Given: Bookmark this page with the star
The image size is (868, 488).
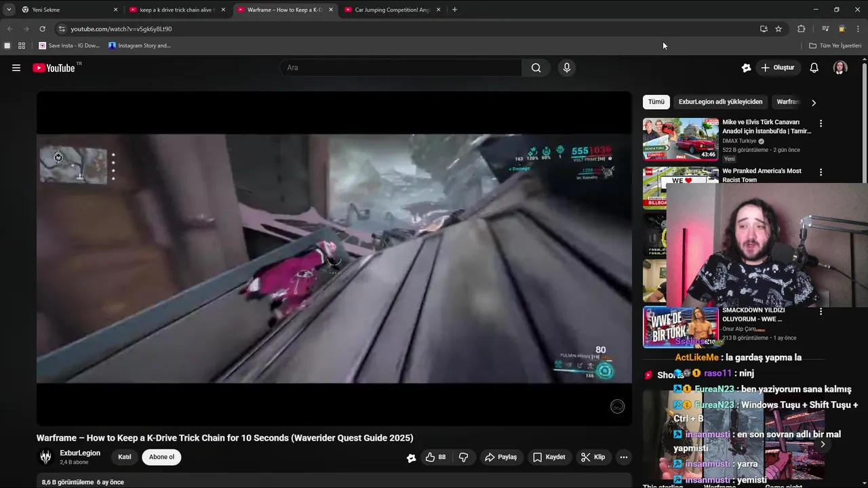Looking at the screenshot, I should 778,29.
